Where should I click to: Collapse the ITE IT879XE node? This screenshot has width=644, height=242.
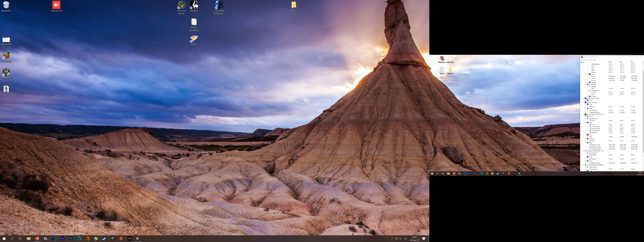click(x=585, y=84)
